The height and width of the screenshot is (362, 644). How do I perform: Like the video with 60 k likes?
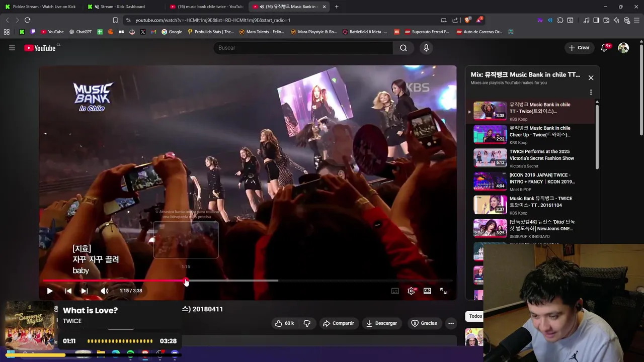pyautogui.click(x=284, y=323)
